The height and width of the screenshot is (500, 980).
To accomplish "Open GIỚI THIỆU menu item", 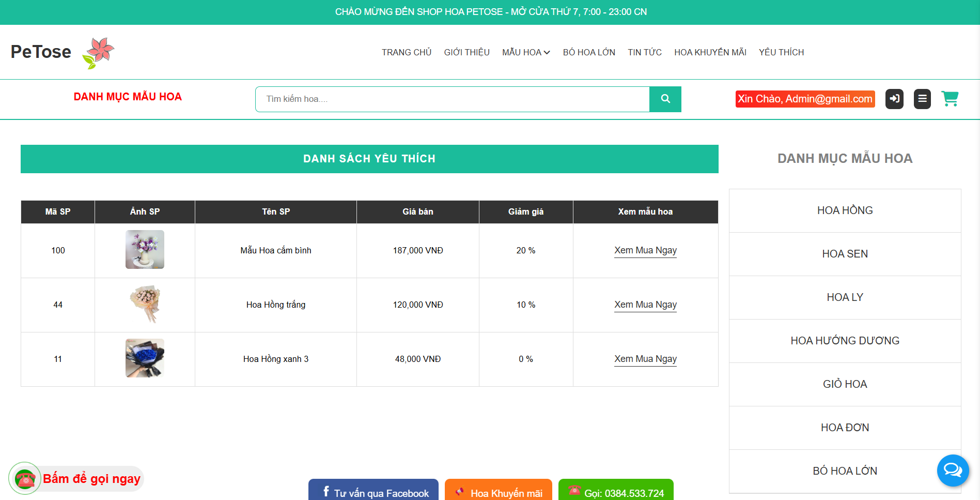I will click(466, 52).
